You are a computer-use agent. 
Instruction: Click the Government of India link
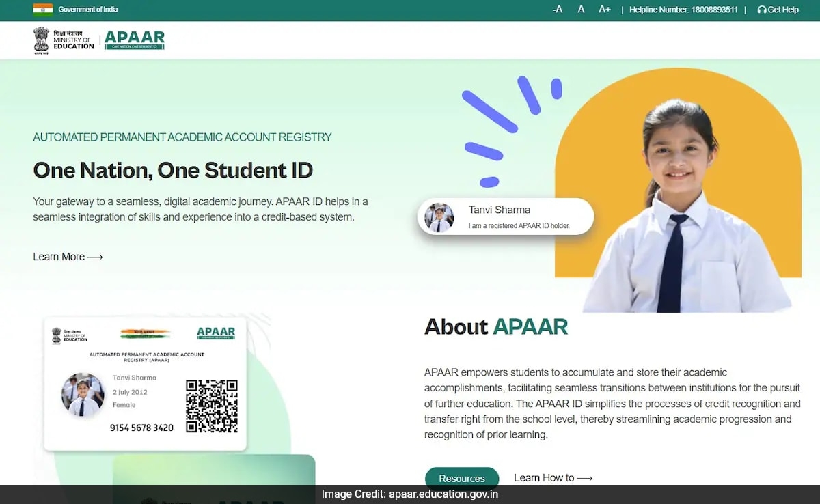click(88, 10)
